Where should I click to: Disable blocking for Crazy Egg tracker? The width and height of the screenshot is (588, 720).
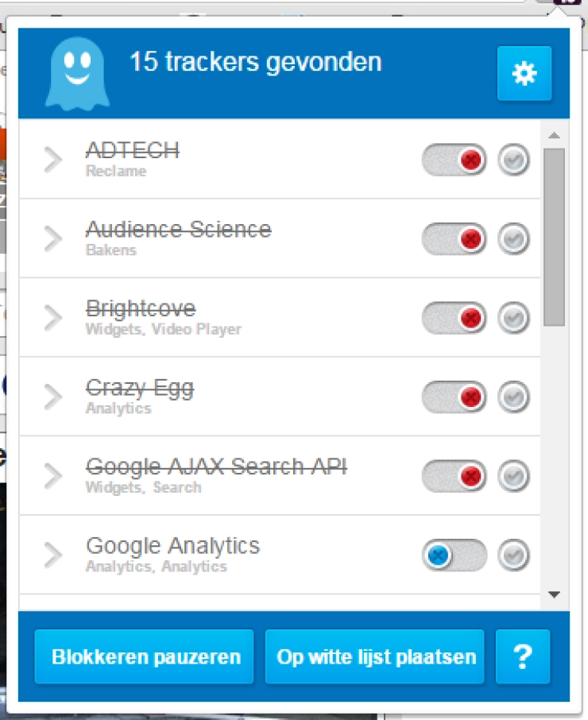[x=454, y=397]
